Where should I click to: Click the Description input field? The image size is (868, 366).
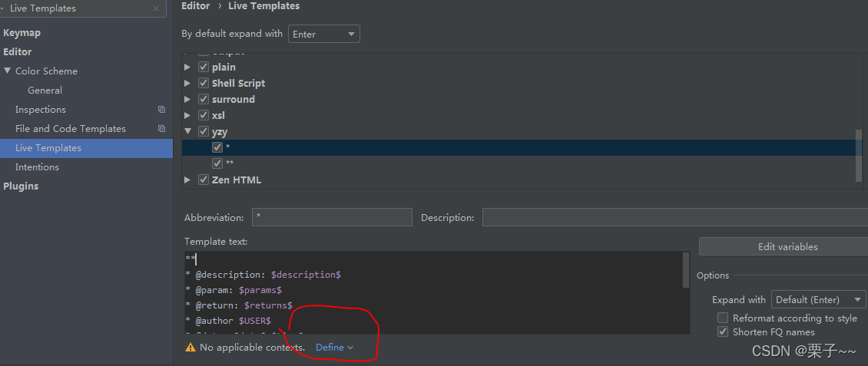[674, 217]
